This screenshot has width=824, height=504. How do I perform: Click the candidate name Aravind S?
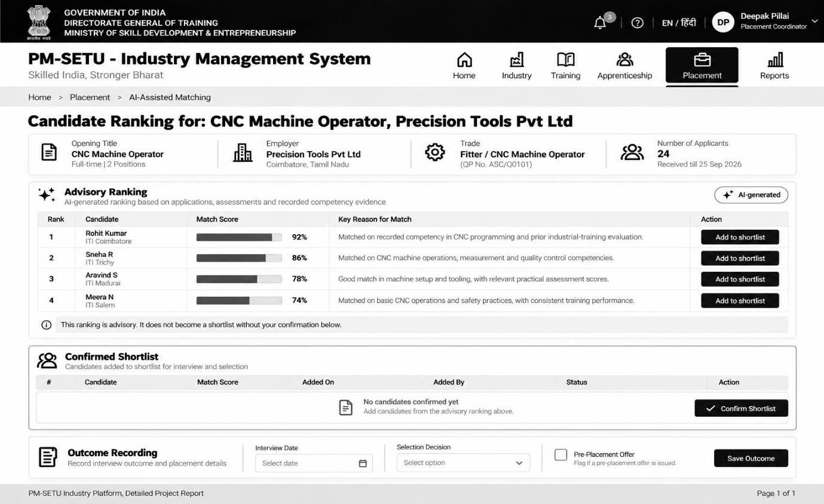click(x=102, y=275)
